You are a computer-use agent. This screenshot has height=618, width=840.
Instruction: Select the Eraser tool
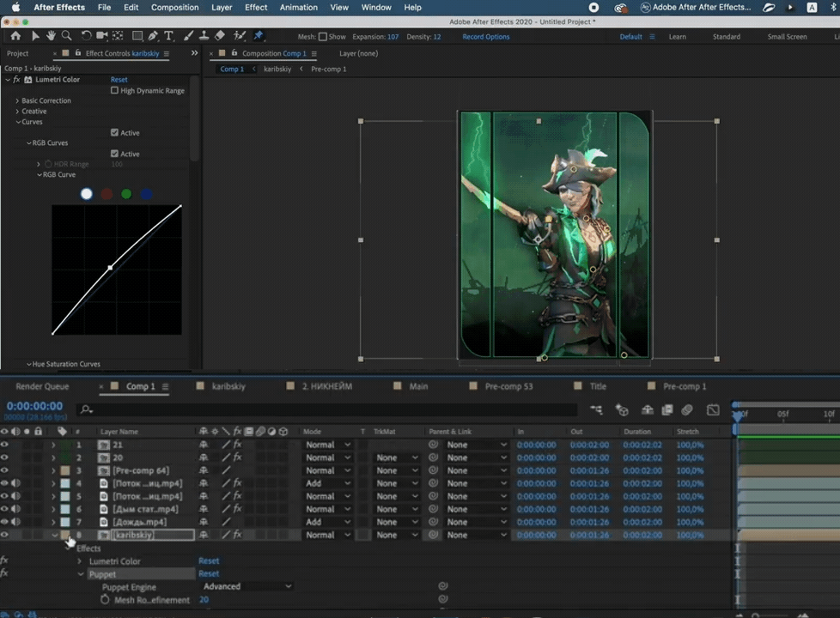220,36
